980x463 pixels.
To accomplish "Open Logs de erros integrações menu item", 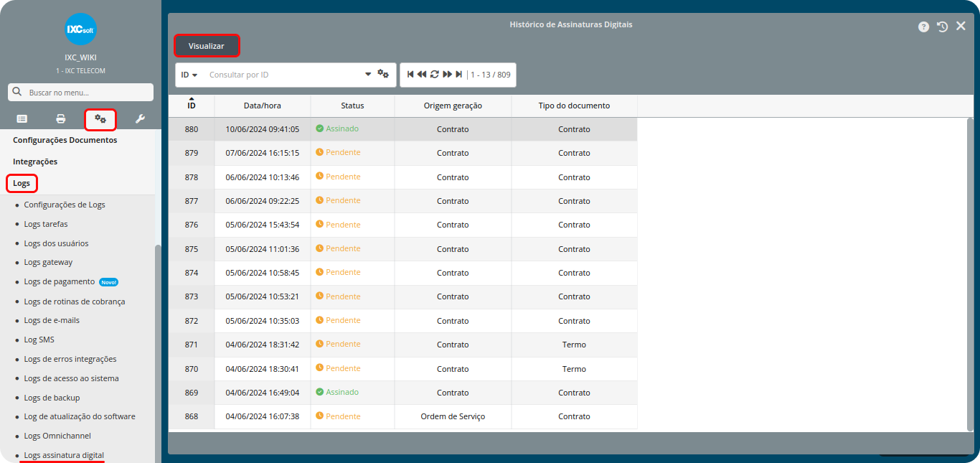I will pyautogui.click(x=70, y=359).
